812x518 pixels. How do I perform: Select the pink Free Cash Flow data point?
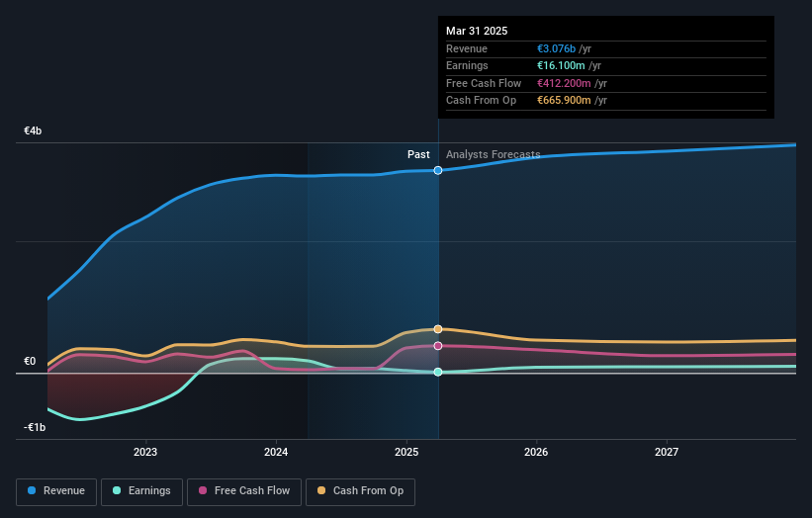[438, 346]
